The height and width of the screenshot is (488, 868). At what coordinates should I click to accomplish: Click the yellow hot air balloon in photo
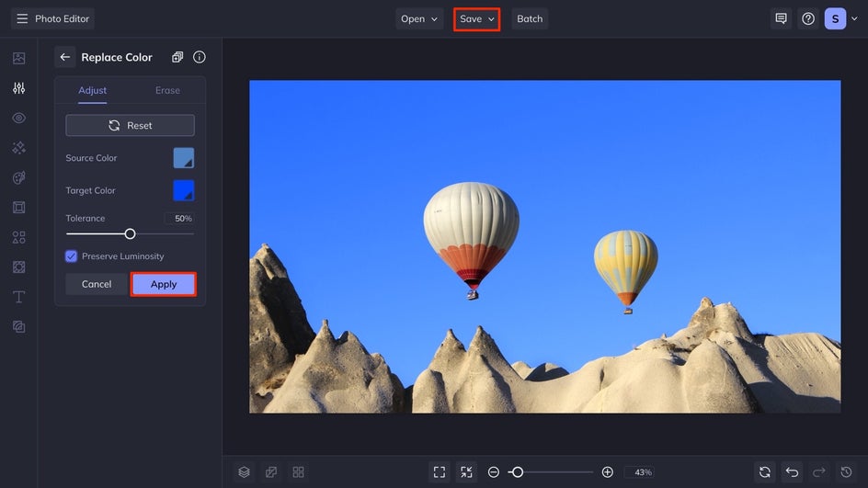[626, 272]
